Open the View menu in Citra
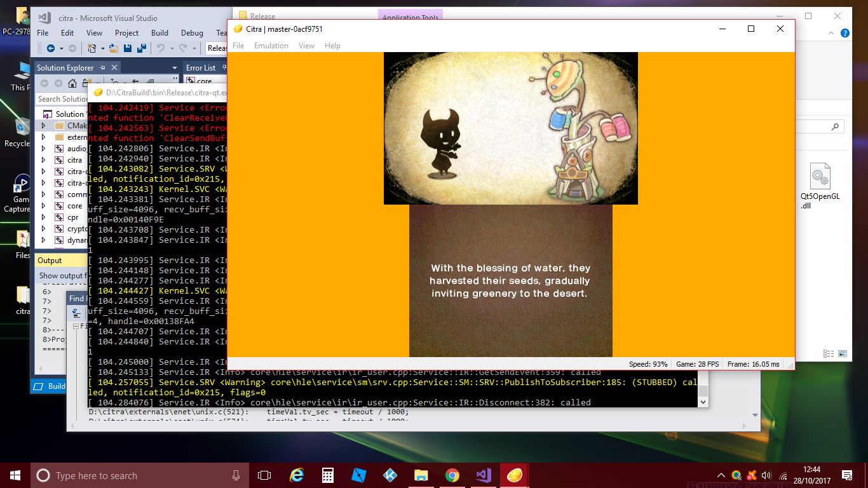Screen dimensions: 868x488 pyautogui.click(x=306, y=46)
